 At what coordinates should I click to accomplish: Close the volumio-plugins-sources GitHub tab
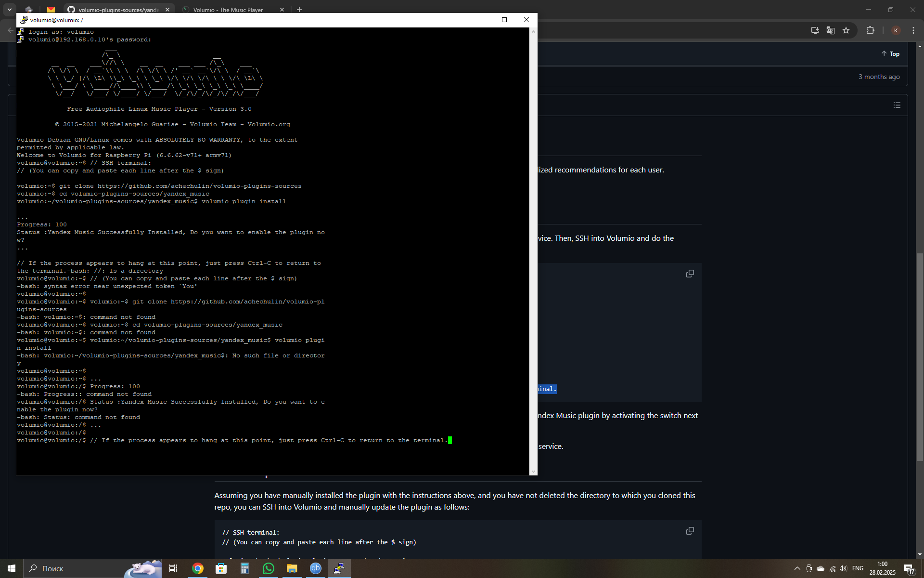tap(167, 10)
